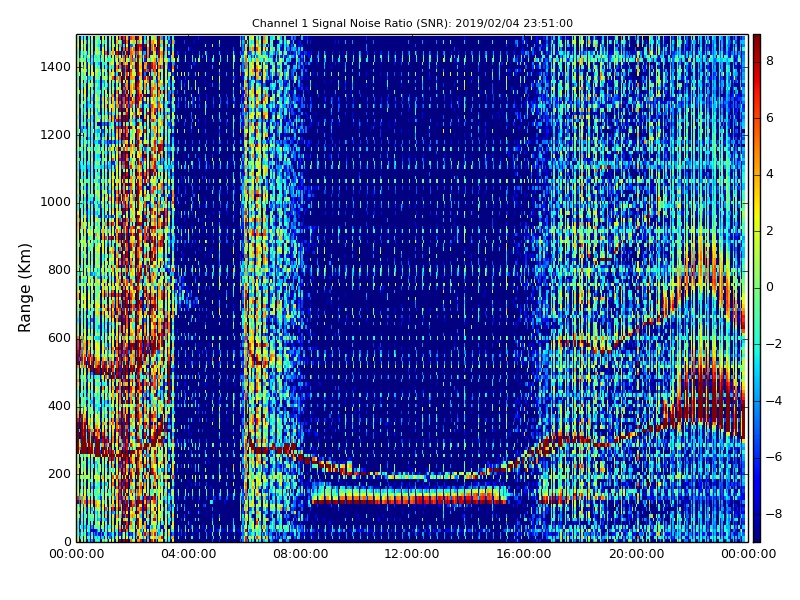Click the dark red top of colorbar
Screen dimensions: 800x600
pos(757,43)
